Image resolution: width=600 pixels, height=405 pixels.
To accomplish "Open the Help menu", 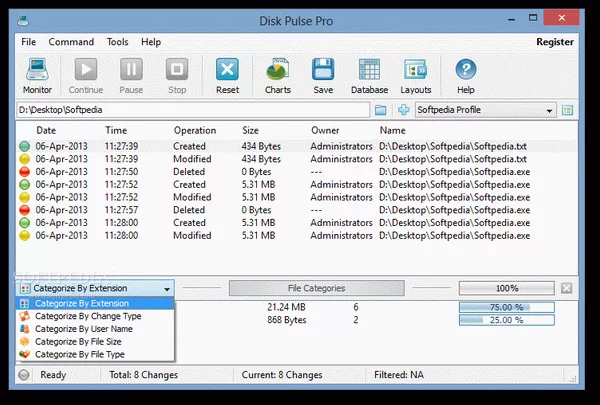I will [x=151, y=42].
